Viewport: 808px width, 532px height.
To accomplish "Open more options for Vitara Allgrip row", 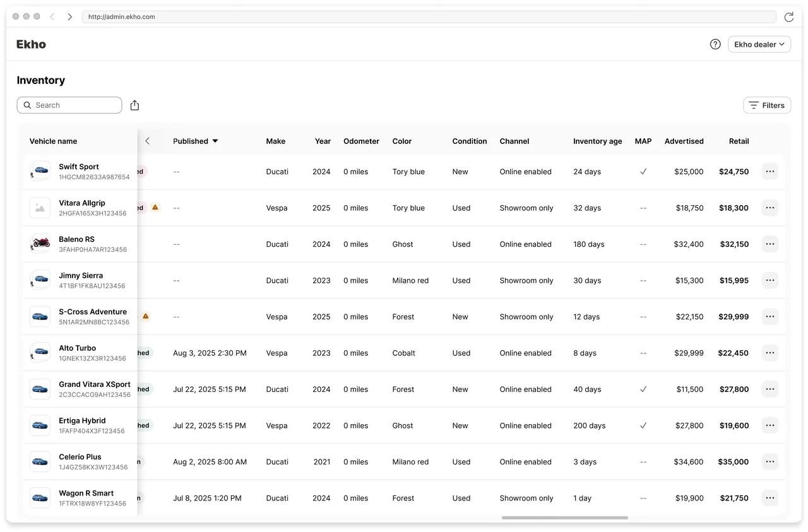I will [x=769, y=208].
